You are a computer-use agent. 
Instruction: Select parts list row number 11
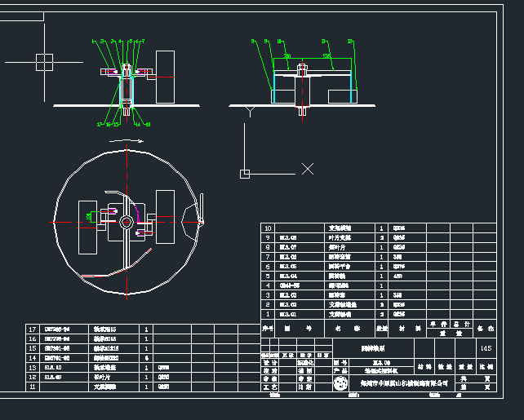tap(143, 387)
